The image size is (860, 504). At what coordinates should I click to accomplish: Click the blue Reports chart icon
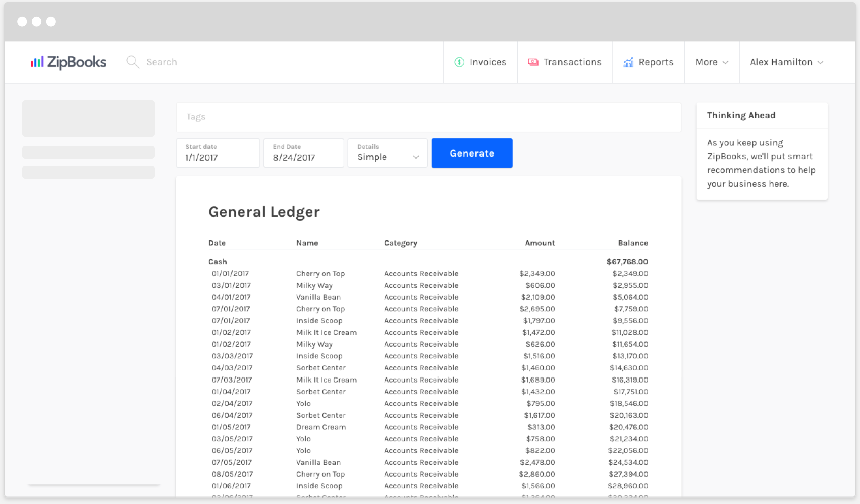[x=628, y=62]
